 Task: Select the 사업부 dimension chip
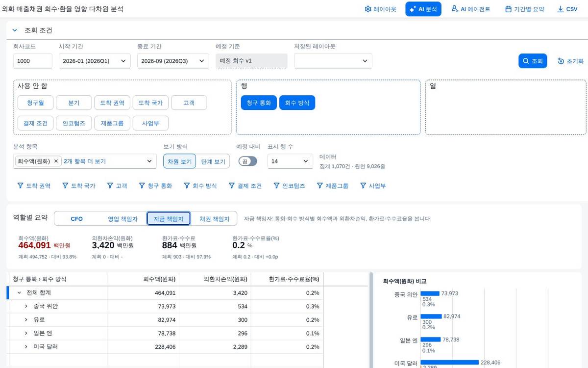click(x=151, y=123)
